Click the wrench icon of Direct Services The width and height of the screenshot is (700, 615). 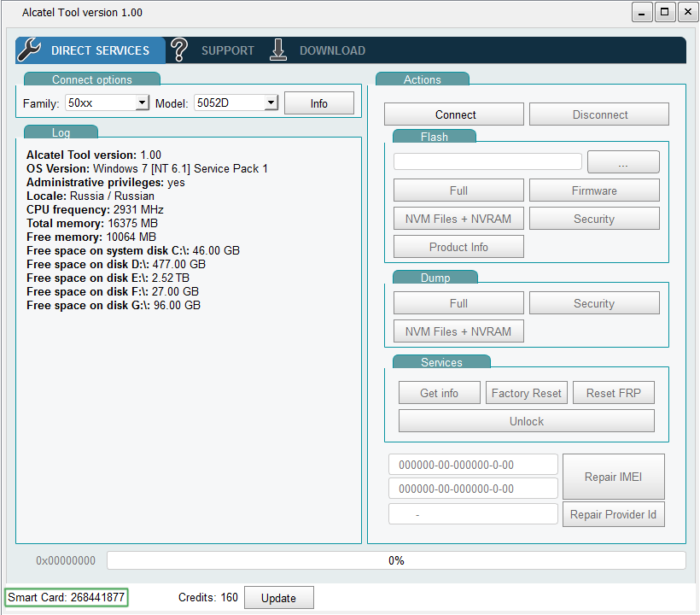[29, 50]
